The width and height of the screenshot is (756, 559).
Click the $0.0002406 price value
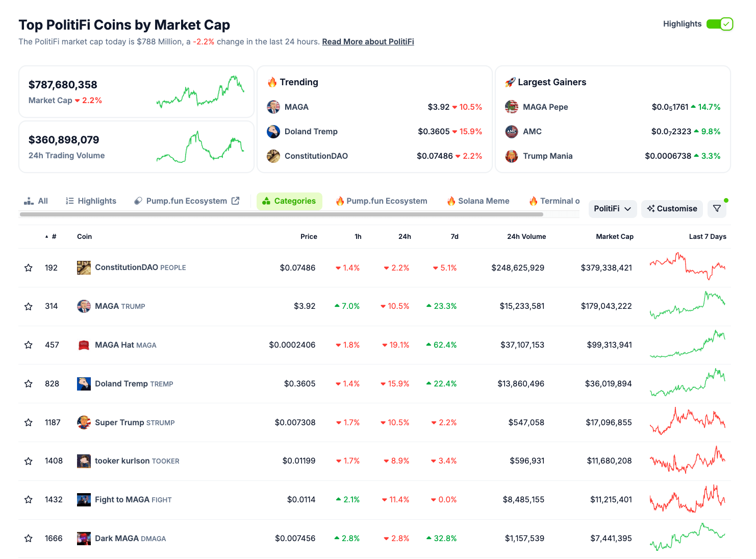point(292,345)
